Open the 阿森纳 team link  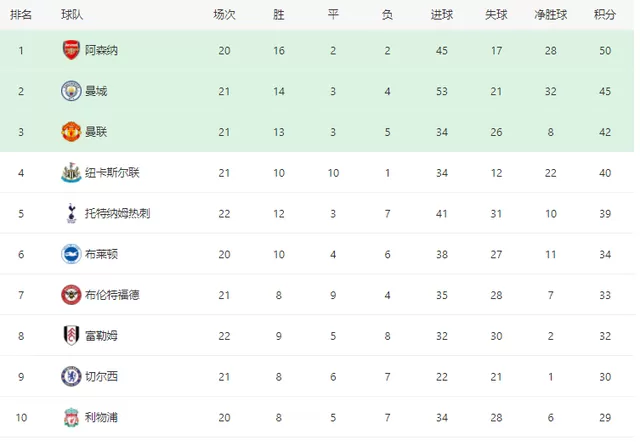point(102,50)
